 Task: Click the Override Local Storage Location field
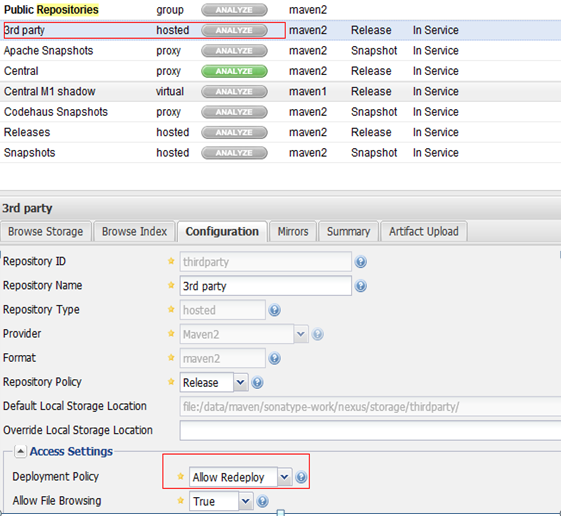click(x=370, y=430)
